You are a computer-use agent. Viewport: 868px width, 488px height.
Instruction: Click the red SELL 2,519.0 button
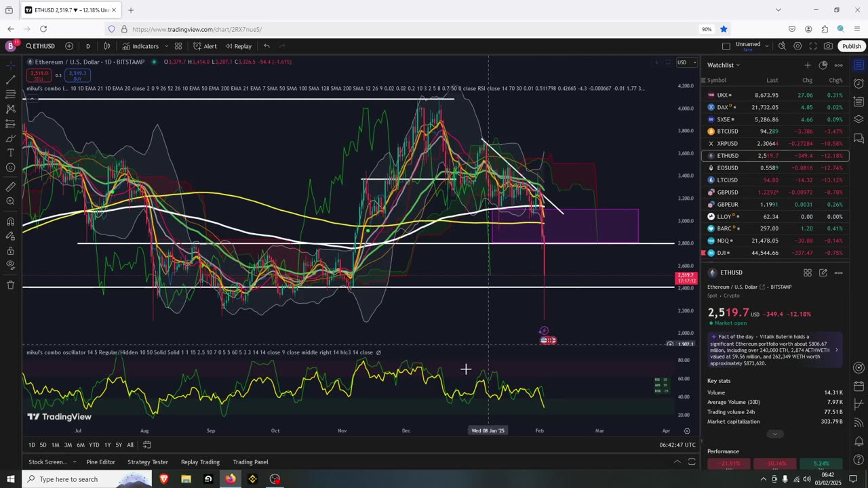(39, 75)
